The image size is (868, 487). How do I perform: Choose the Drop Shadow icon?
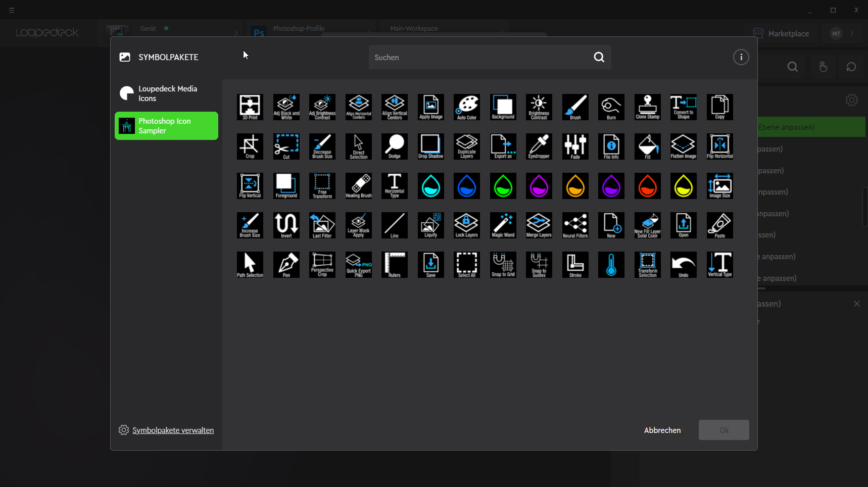click(431, 147)
